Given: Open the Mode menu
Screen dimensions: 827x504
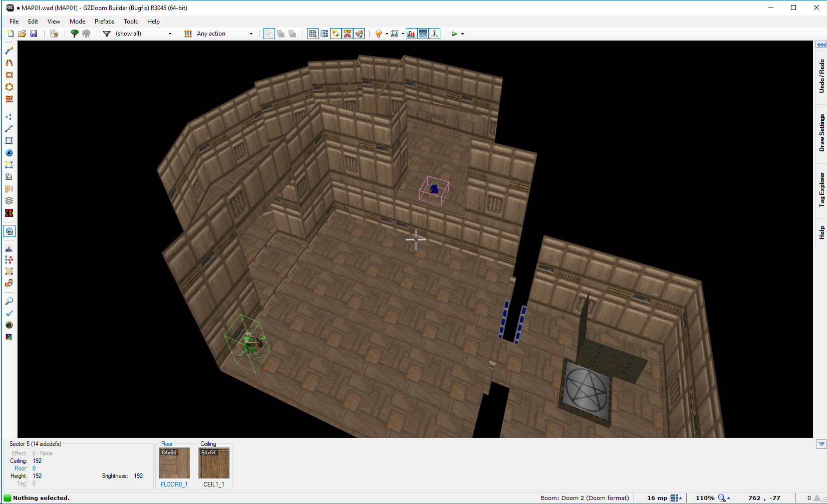Looking at the screenshot, I should pos(77,22).
